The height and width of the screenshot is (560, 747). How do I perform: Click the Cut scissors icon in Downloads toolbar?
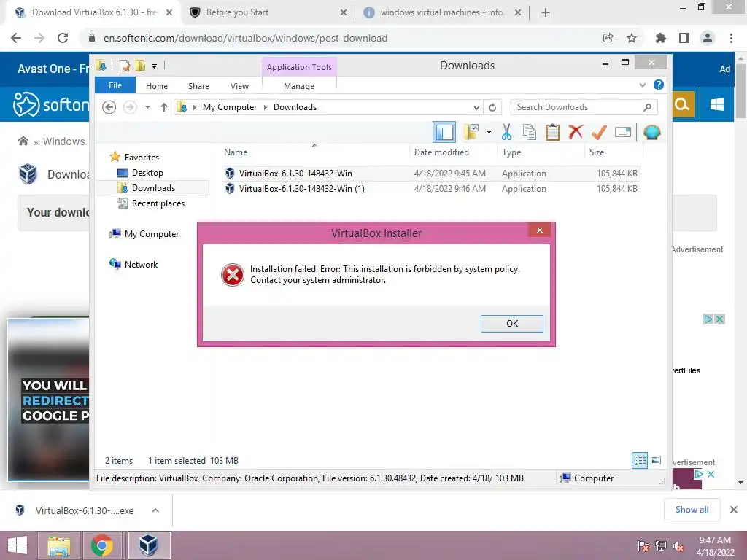click(x=506, y=132)
